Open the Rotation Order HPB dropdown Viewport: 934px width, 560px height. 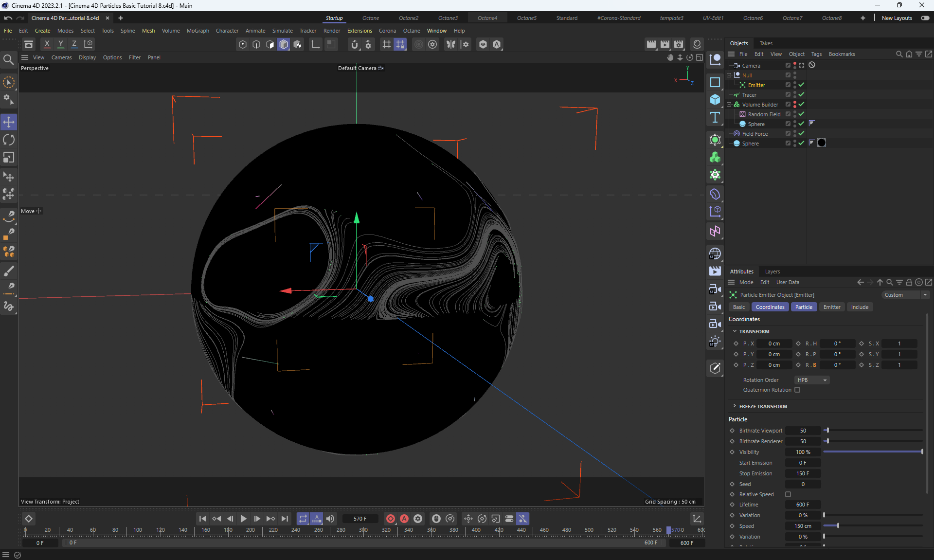point(811,380)
